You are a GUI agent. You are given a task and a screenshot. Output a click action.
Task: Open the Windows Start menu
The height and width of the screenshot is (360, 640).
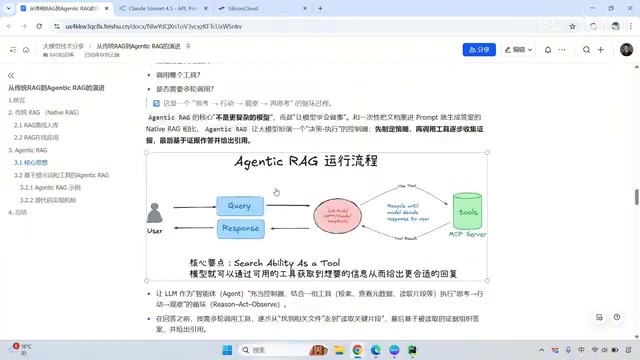point(227,350)
